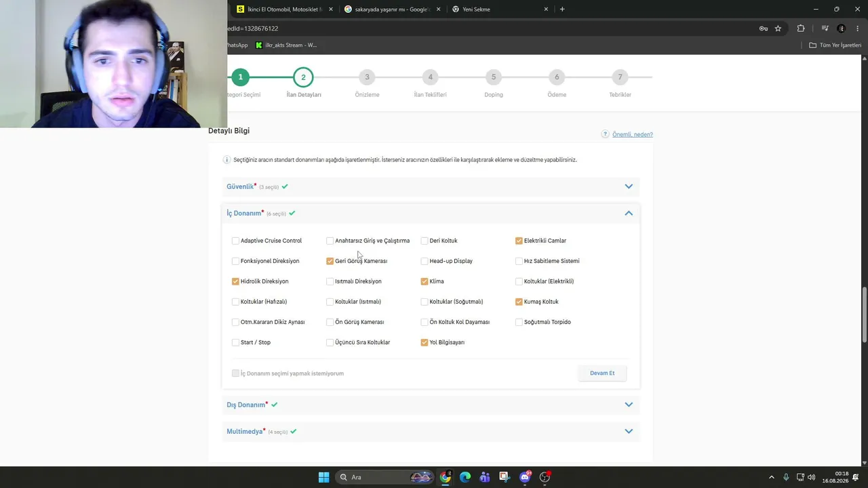Open the notifications bell icon
868x488 pixels.
pyautogui.click(x=856, y=477)
